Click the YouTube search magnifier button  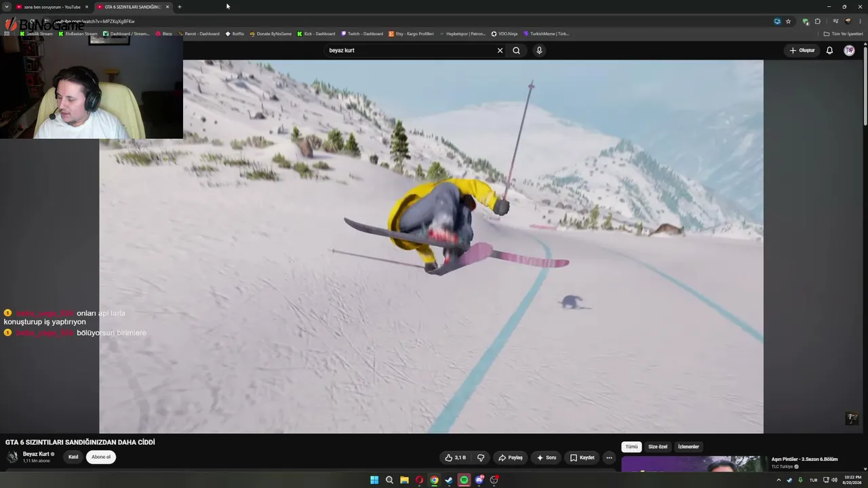pos(516,50)
